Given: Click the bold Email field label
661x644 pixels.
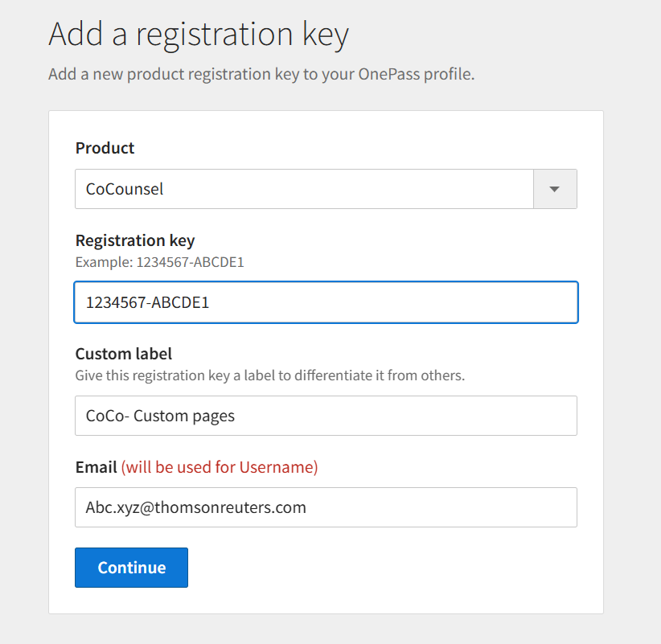Looking at the screenshot, I should tap(96, 467).
